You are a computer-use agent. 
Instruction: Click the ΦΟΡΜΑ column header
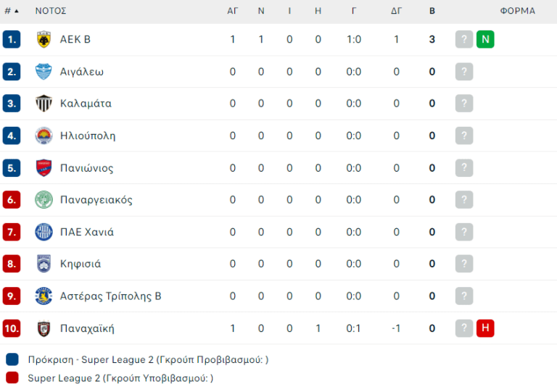517,11
